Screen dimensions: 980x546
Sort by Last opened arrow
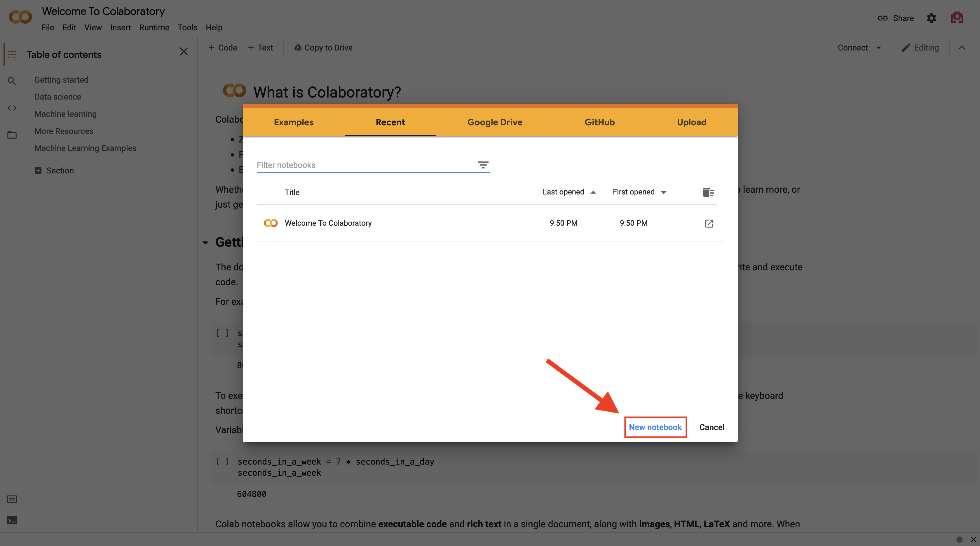tap(593, 192)
